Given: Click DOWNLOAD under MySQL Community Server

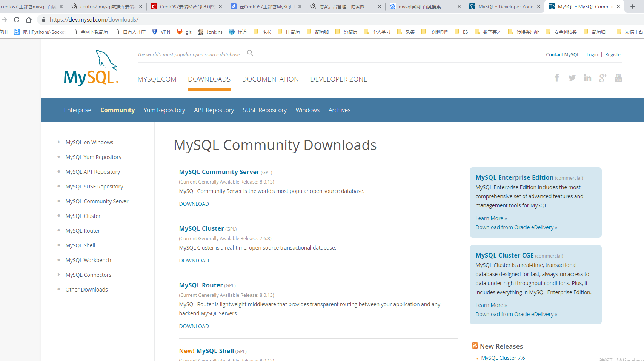Looking at the screenshot, I should click(194, 204).
